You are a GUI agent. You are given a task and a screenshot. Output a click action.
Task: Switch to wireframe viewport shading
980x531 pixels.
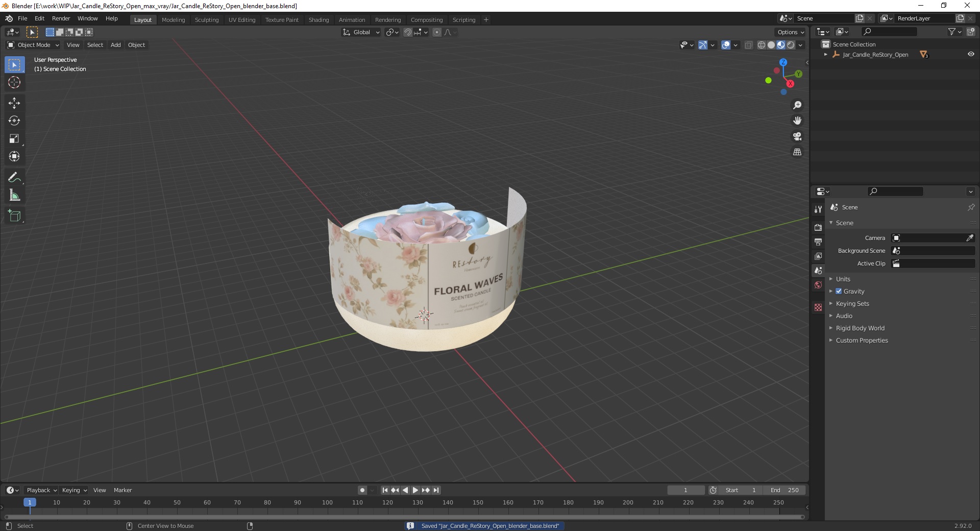(x=762, y=45)
